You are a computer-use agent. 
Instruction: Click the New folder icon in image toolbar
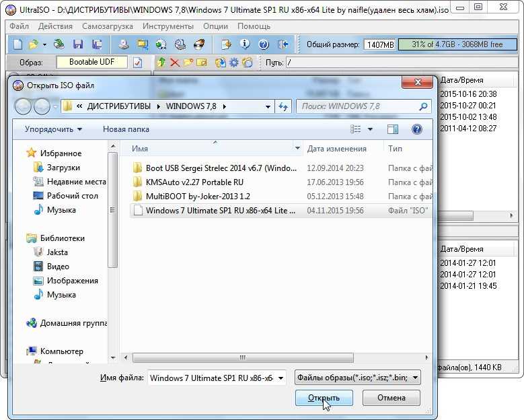coord(188,62)
